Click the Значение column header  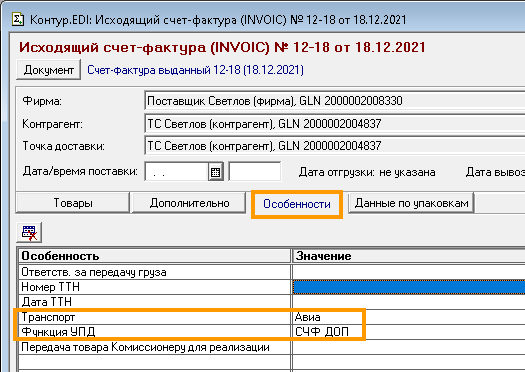[409, 256]
